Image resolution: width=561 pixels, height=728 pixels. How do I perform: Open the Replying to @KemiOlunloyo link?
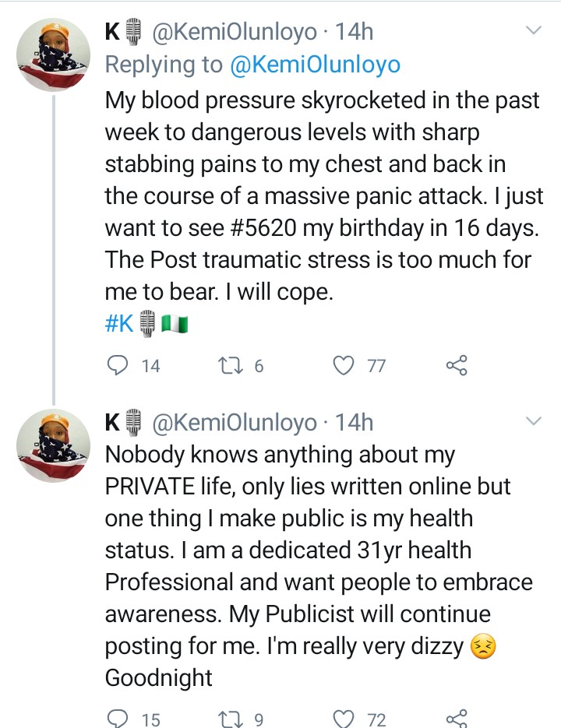point(315,65)
